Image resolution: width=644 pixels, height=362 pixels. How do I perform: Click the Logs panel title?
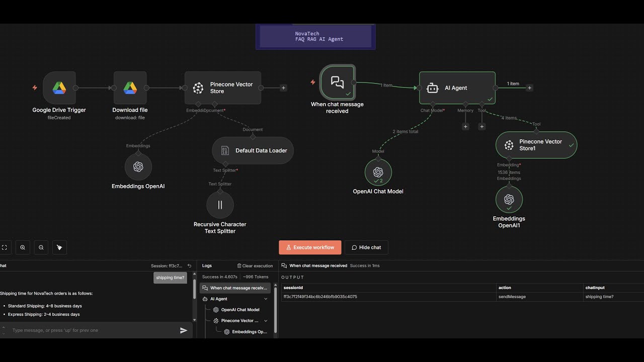[207, 266]
